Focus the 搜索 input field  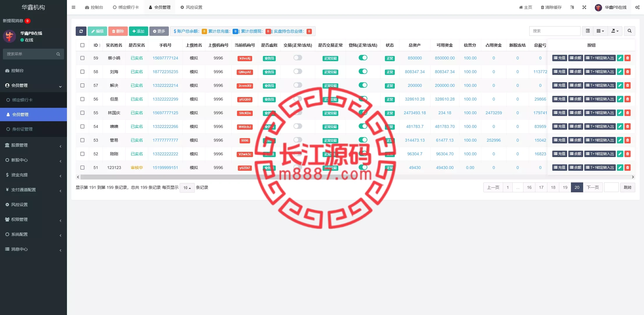click(x=555, y=31)
